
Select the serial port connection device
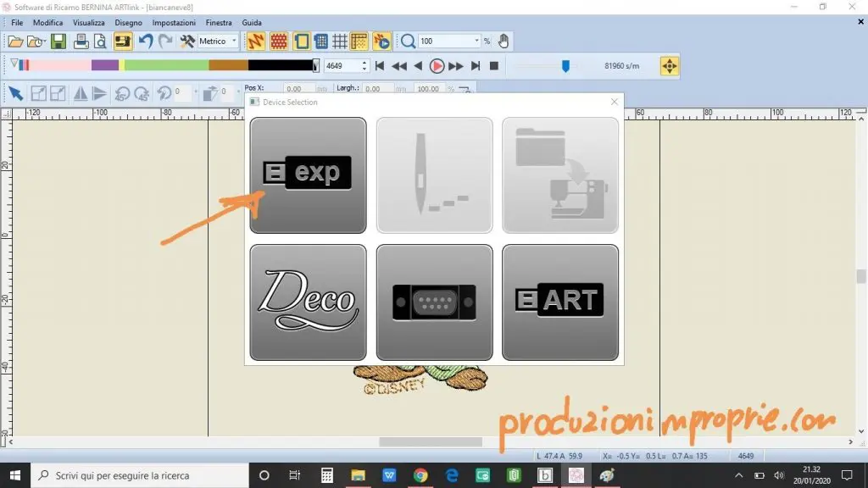[435, 302]
